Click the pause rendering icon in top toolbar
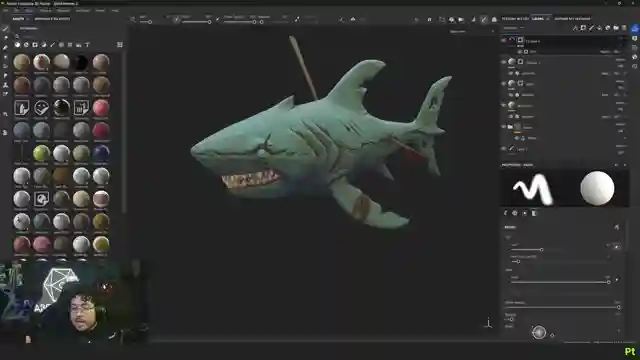This screenshot has width=640, height=360. (429, 19)
